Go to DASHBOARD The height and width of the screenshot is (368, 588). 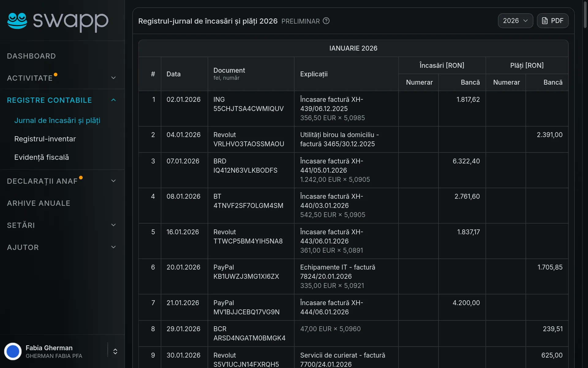[32, 56]
